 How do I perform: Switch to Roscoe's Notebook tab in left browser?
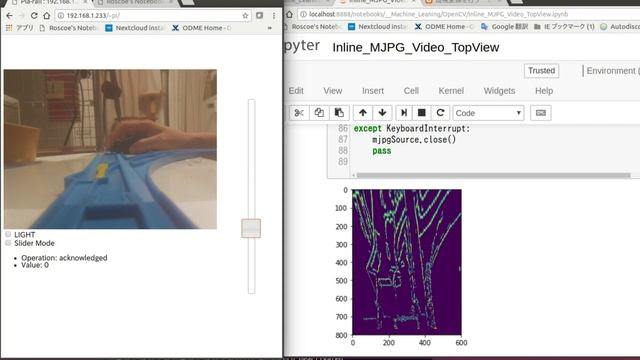[135, 2]
